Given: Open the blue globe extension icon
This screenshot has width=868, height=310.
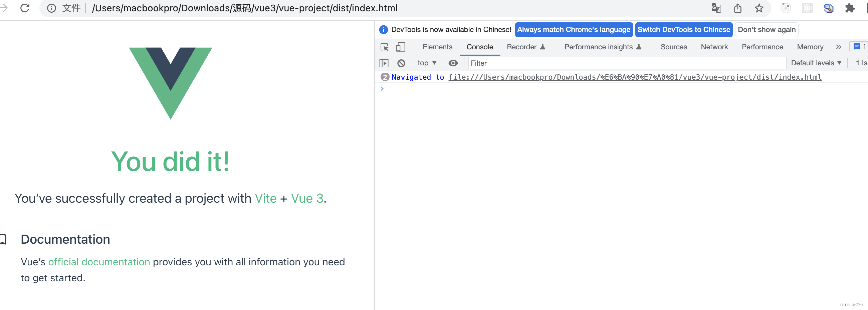Looking at the screenshot, I should 829,8.
